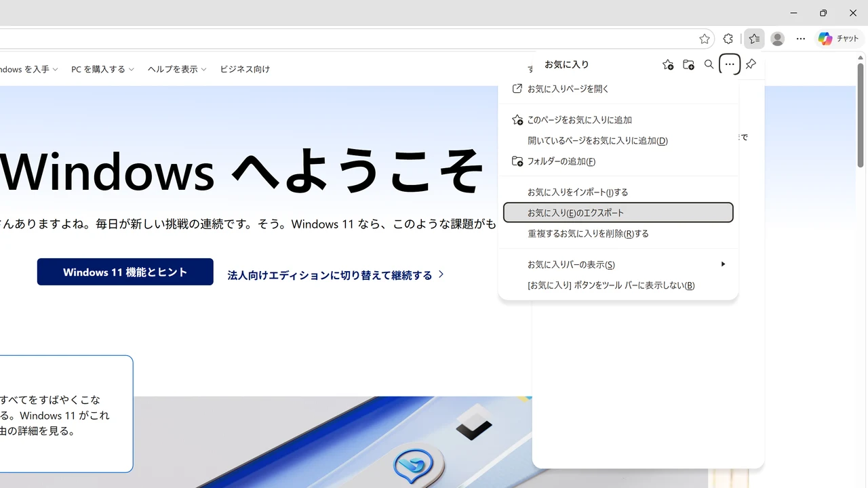Open browser Settings and more menu
The image size is (868, 488).
[x=801, y=39]
